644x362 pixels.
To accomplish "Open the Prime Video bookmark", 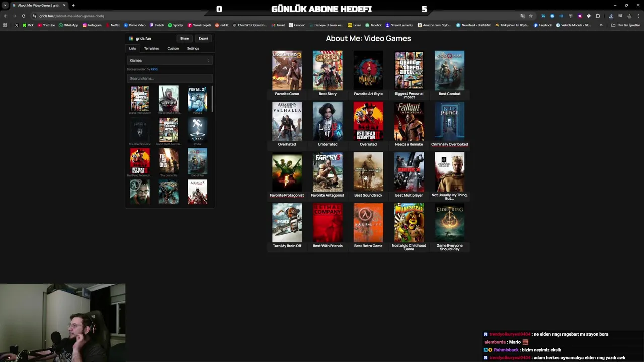I will 134,25.
